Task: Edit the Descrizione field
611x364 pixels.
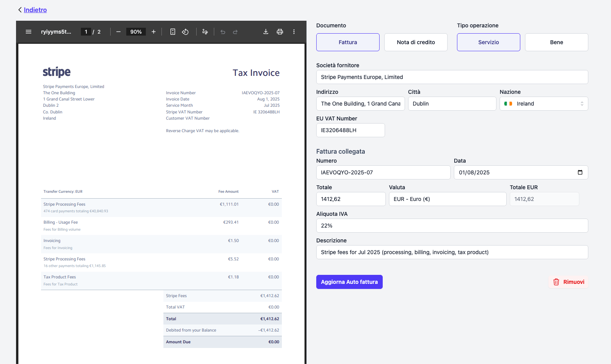Action: click(452, 252)
